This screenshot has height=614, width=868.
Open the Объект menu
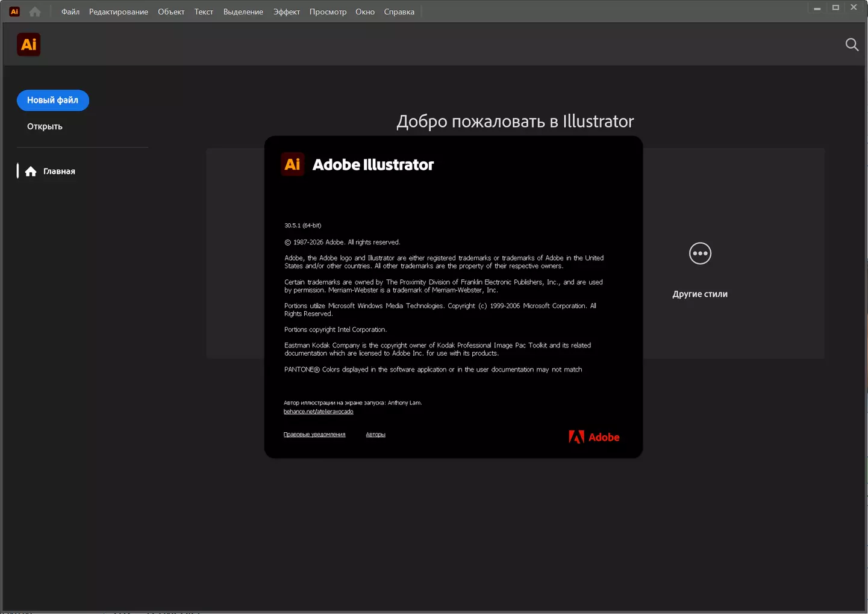[171, 11]
